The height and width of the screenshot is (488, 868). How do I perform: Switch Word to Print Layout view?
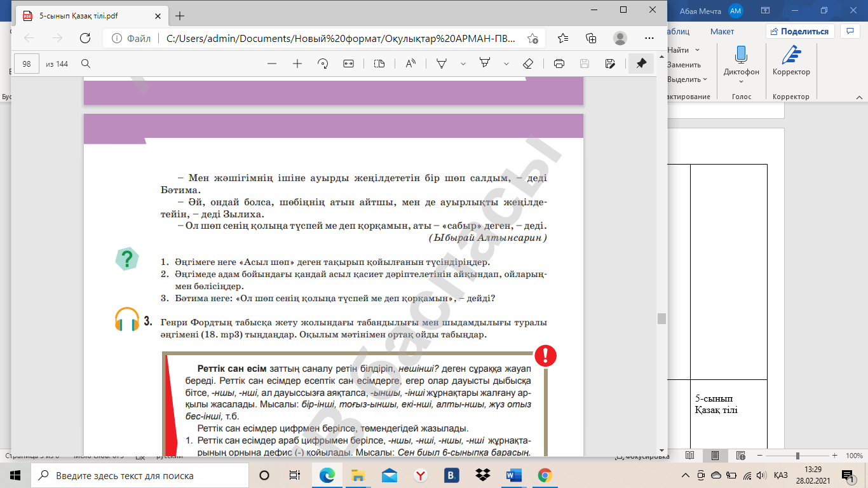tap(715, 456)
